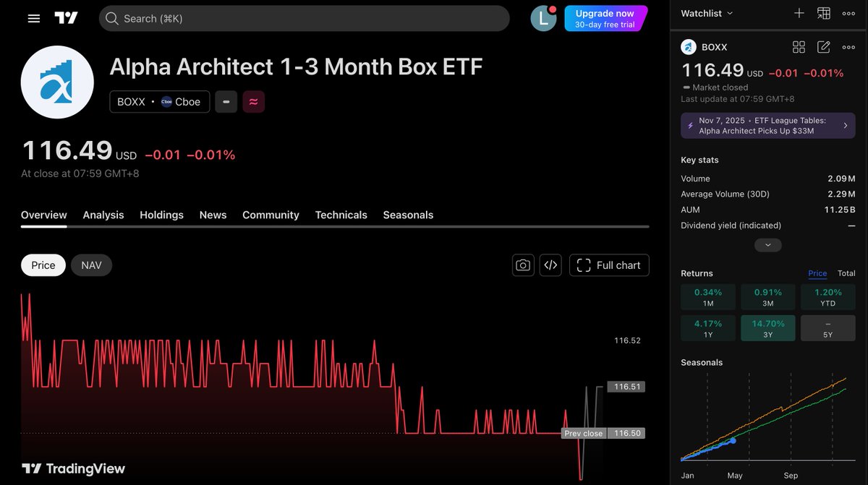Click the Volume 2.09M stat row
The image size is (868, 485).
click(768, 179)
